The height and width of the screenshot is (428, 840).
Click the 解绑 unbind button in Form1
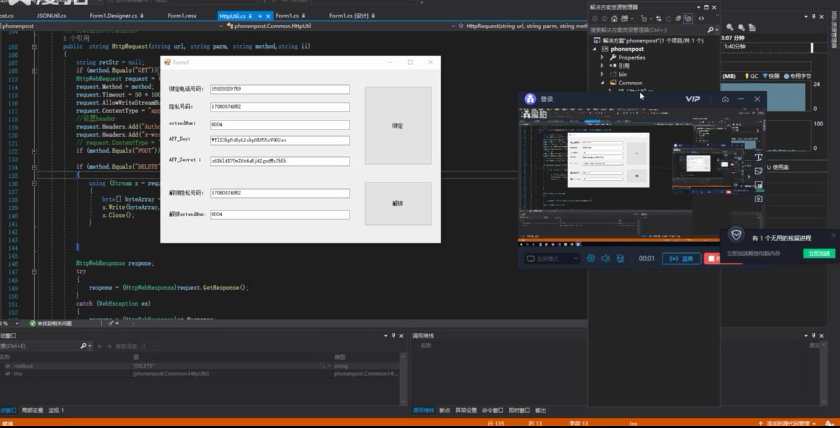(398, 204)
